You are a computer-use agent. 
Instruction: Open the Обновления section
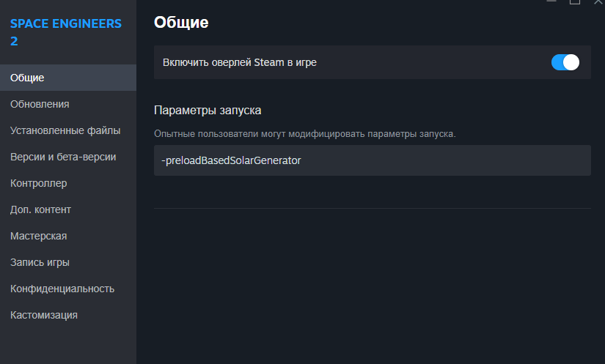tap(68, 104)
